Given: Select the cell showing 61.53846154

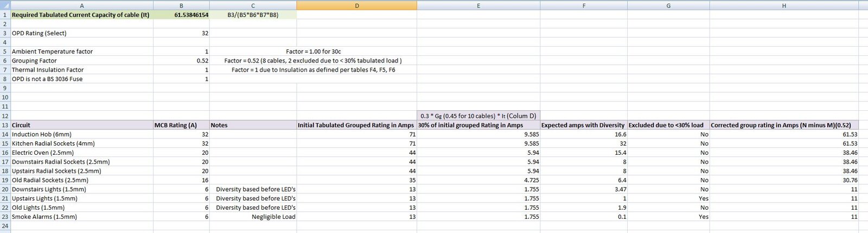Looking at the screenshot, I should tap(181, 15).
